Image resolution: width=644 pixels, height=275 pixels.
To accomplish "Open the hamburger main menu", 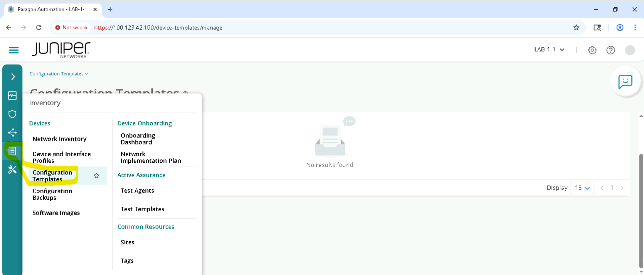I will [14, 50].
